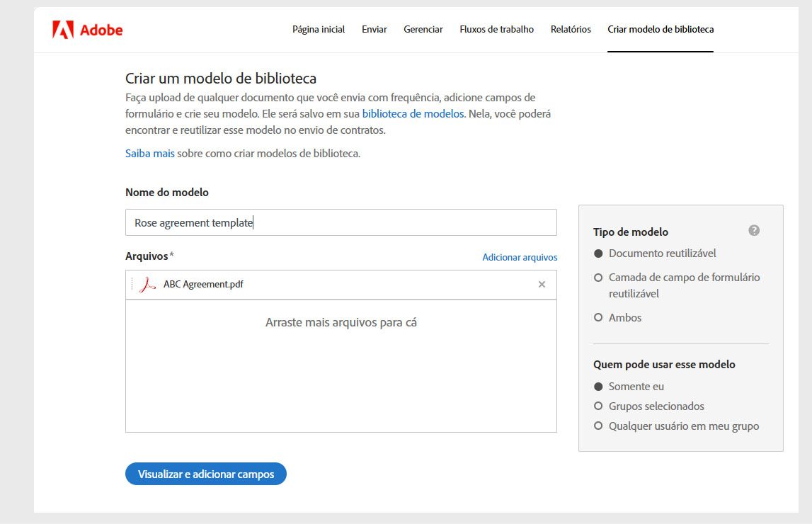Viewport: 812px width, 524px height.
Task: Choose Grupos selecionados for template access
Action: pyautogui.click(x=598, y=406)
